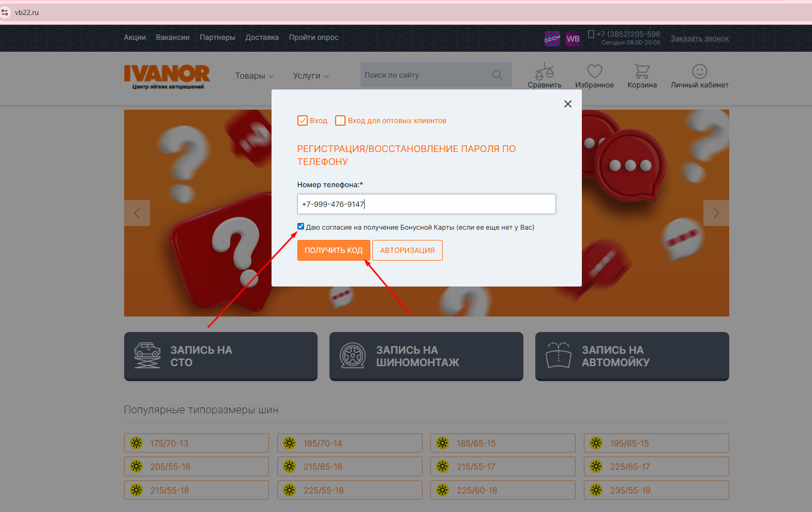Click the phone number input field
Screen dimensions: 812x512
coord(426,204)
